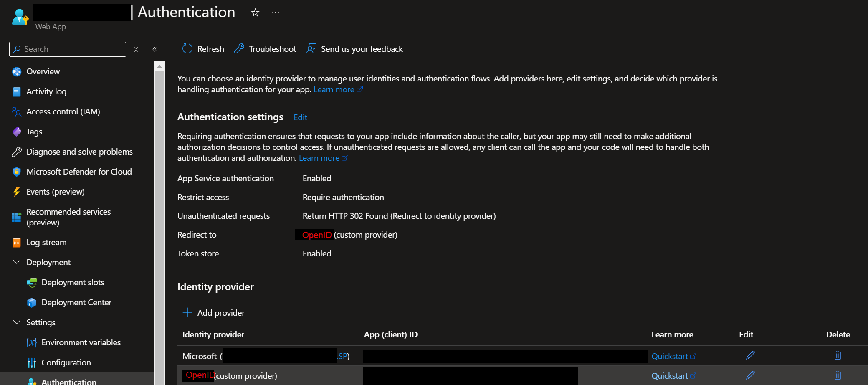Open Activity log menu item
This screenshot has height=385, width=868.
[46, 92]
